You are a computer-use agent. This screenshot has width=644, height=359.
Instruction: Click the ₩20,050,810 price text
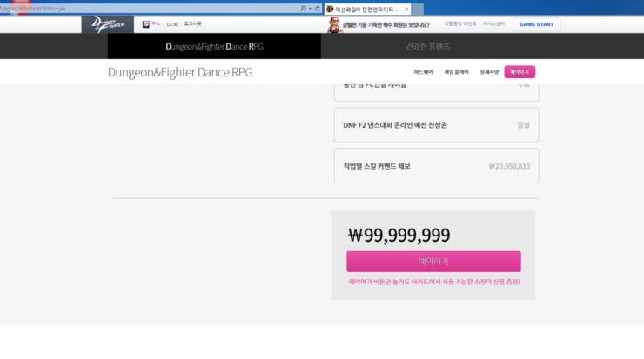click(x=509, y=166)
